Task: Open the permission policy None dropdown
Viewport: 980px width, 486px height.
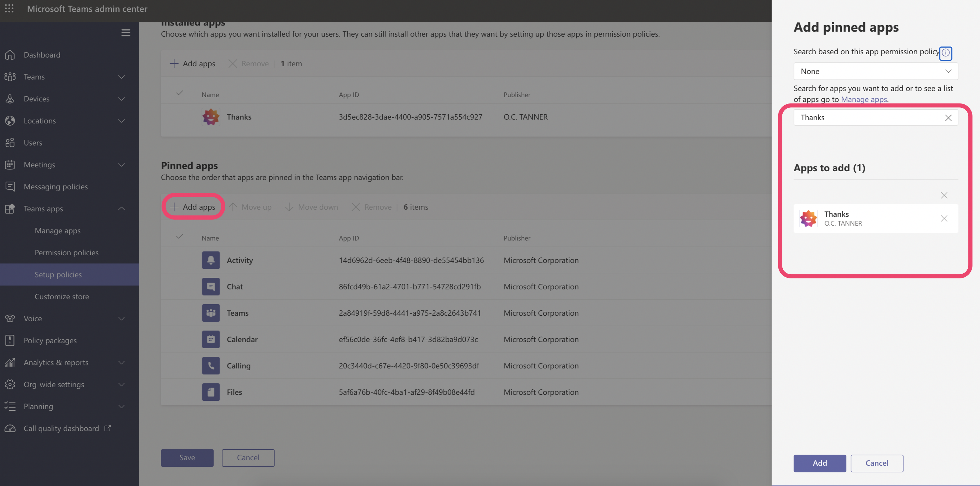Action: point(875,71)
